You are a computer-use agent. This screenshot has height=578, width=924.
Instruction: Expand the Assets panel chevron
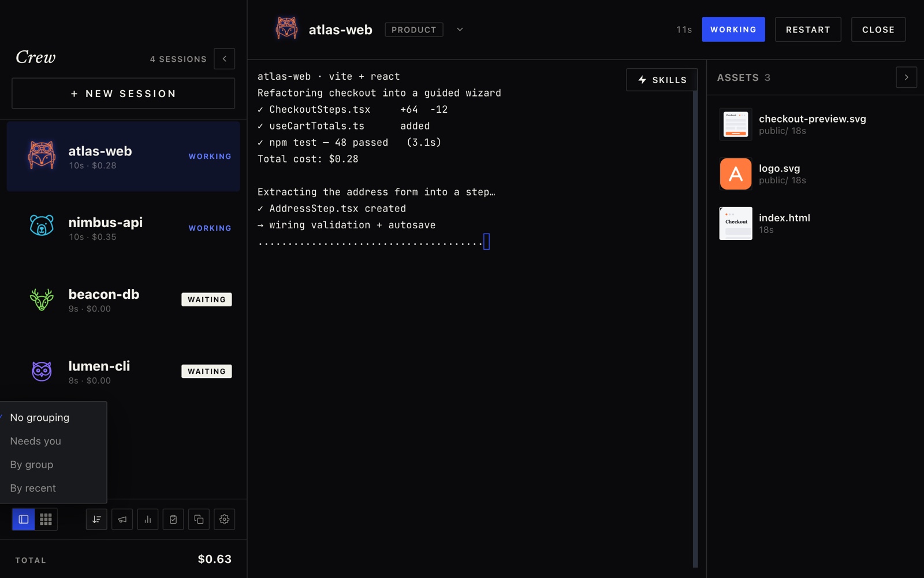pos(907,77)
